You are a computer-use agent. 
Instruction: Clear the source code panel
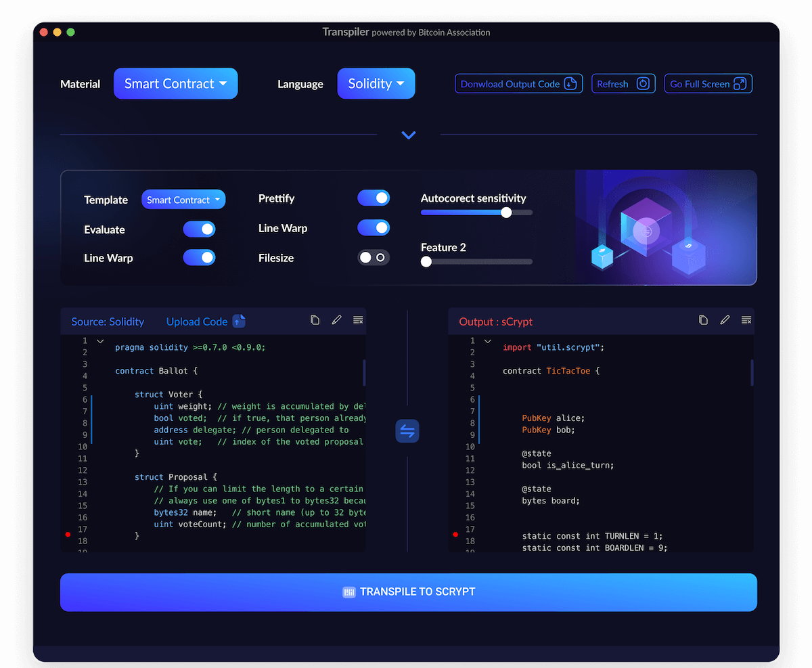tap(358, 320)
